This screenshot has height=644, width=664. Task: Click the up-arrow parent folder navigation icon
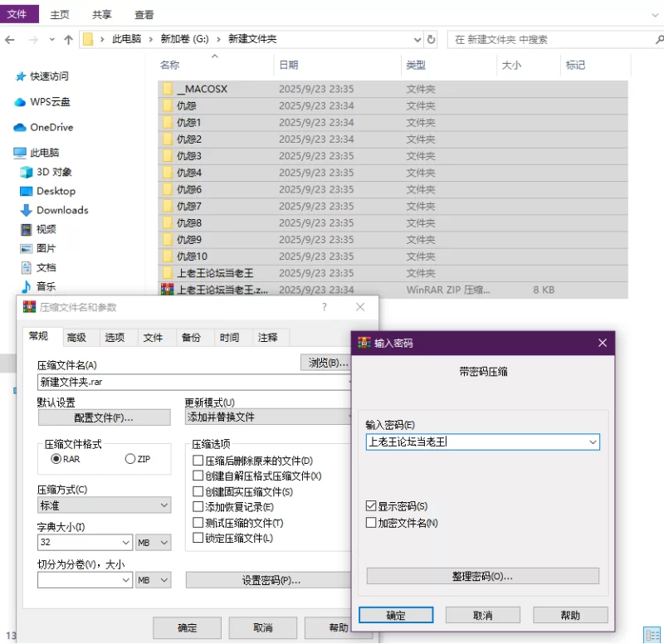pyautogui.click(x=68, y=39)
